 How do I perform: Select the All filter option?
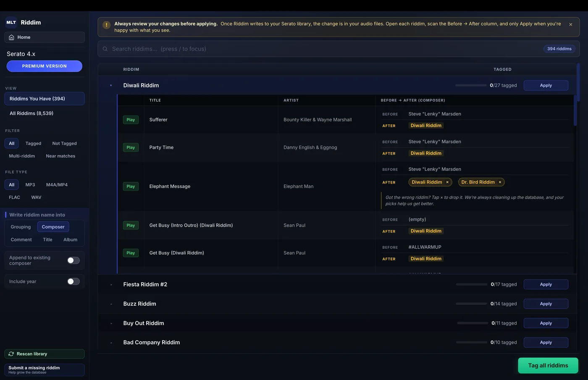(11, 144)
